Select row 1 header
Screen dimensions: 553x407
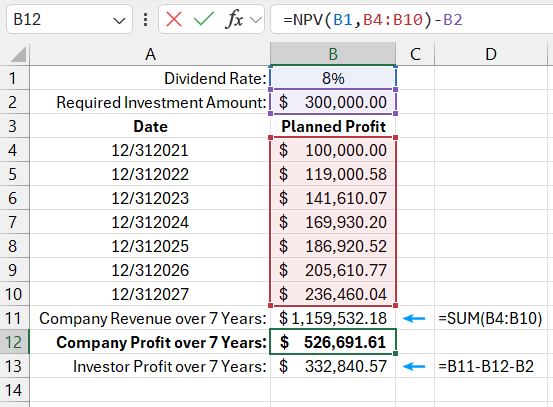click(14, 78)
